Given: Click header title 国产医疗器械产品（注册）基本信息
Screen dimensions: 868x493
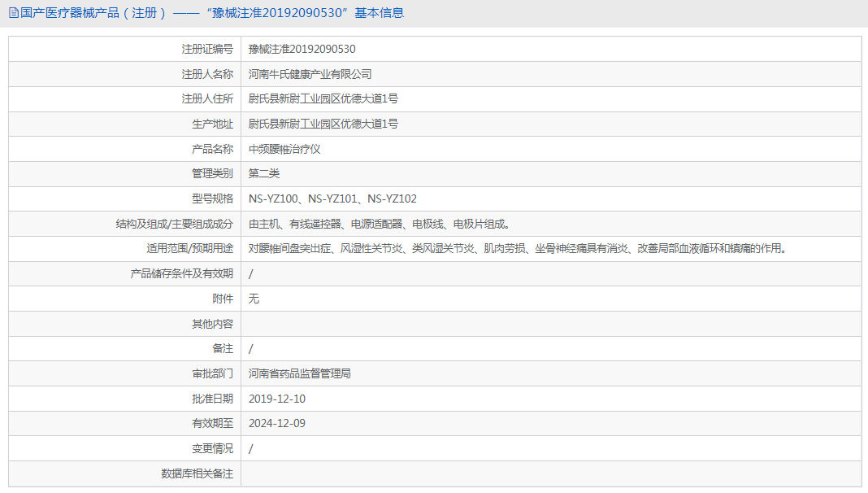Looking at the screenshot, I should coord(212,13).
